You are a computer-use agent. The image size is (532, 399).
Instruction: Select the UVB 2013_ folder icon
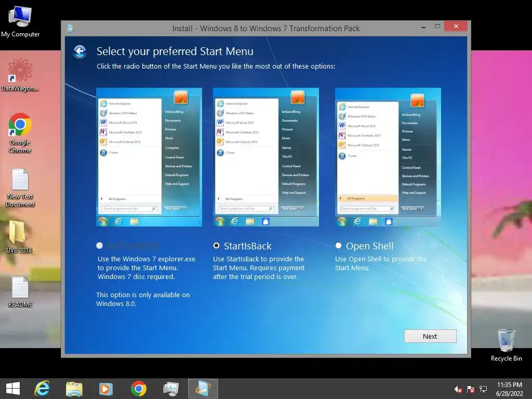(x=19, y=237)
